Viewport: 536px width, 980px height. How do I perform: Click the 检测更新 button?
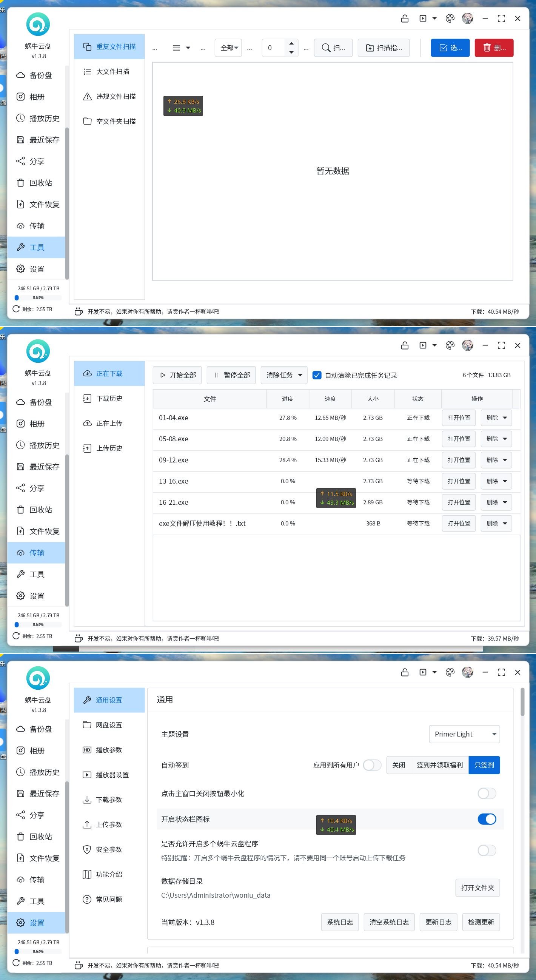[x=481, y=922]
